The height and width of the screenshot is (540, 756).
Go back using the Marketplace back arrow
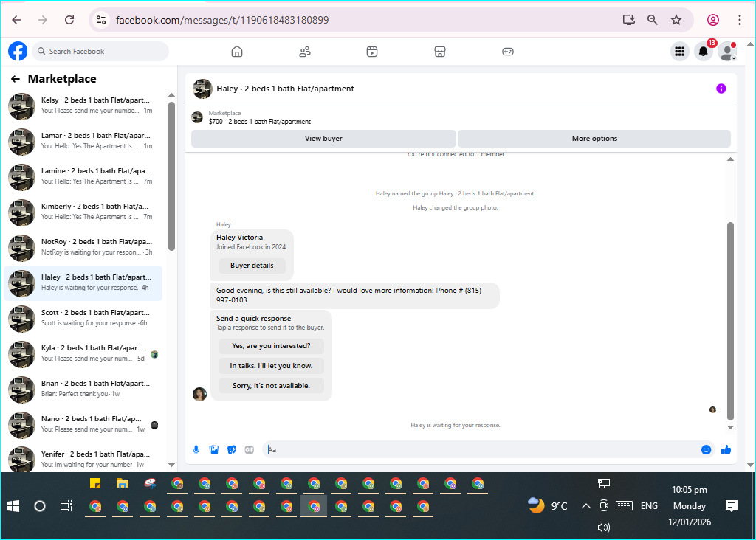16,79
